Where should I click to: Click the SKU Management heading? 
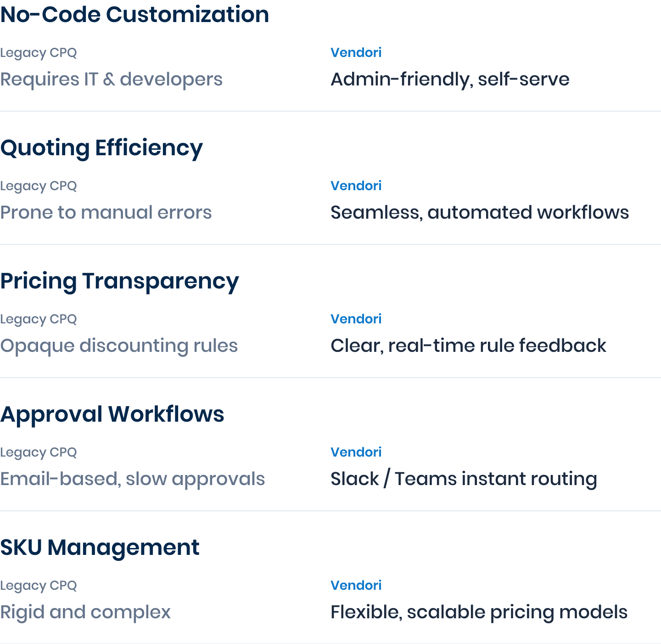coord(100,548)
